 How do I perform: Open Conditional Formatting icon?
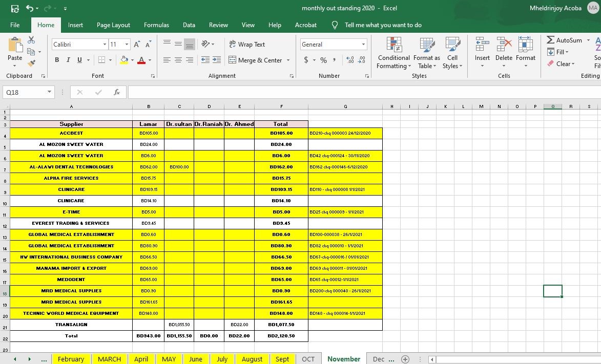pyautogui.click(x=393, y=45)
